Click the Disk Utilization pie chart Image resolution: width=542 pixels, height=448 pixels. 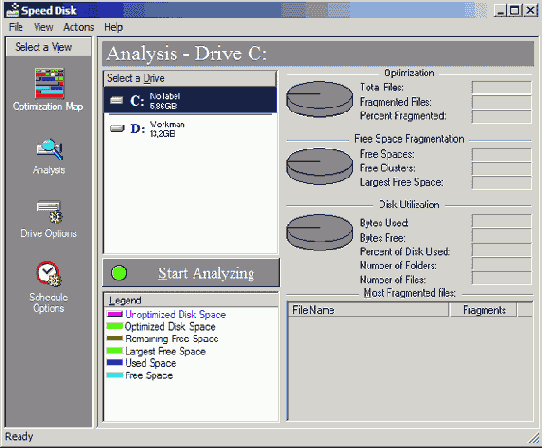pyautogui.click(x=320, y=232)
